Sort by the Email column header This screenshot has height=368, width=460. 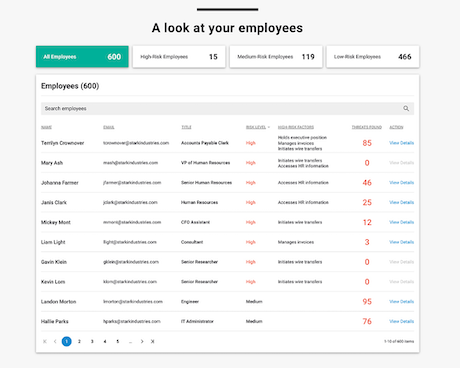[109, 127]
